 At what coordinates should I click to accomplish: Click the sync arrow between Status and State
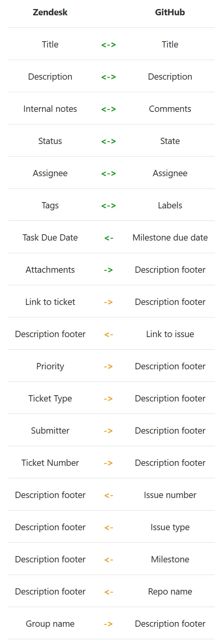pos(108,141)
